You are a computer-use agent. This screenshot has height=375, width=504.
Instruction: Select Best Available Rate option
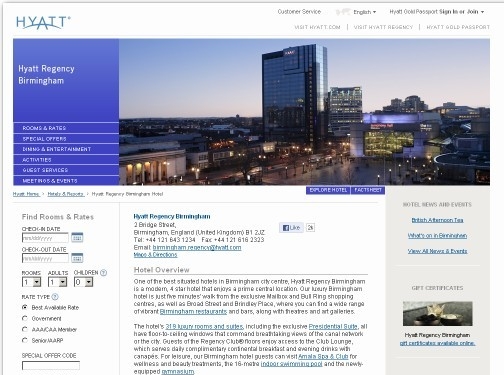click(x=25, y=307)
